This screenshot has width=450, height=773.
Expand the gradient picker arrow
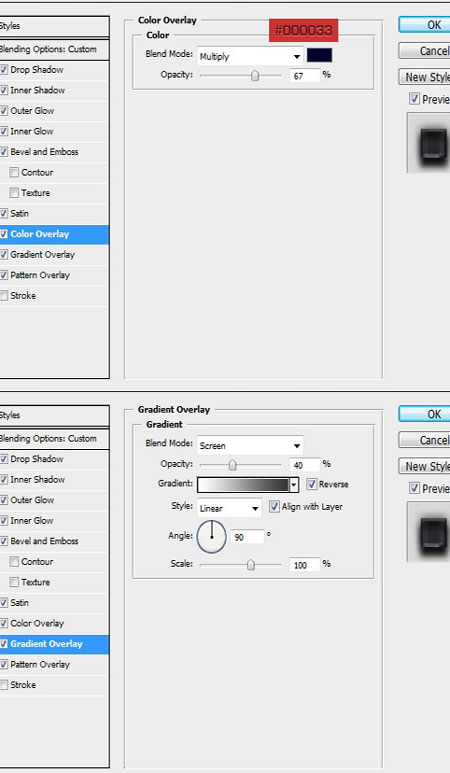[x=294, y=485]
